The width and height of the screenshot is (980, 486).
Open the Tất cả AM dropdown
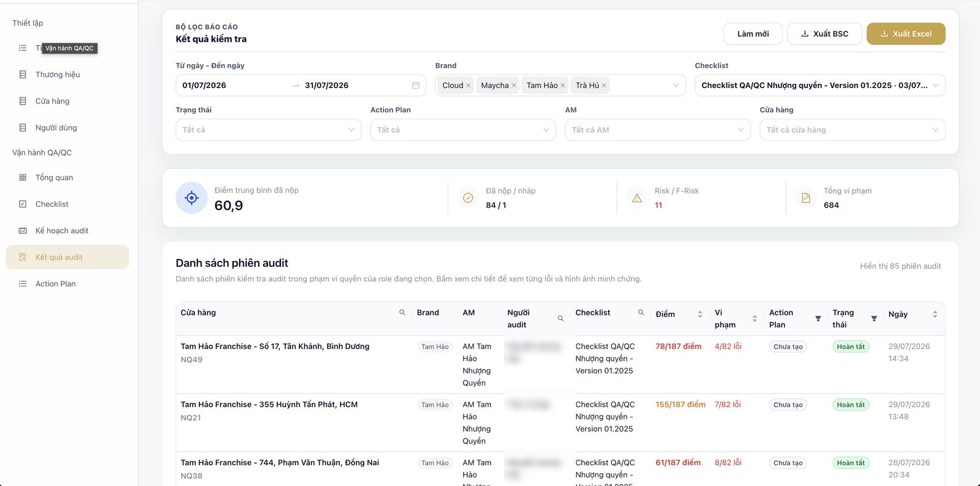tap(658, 130)
